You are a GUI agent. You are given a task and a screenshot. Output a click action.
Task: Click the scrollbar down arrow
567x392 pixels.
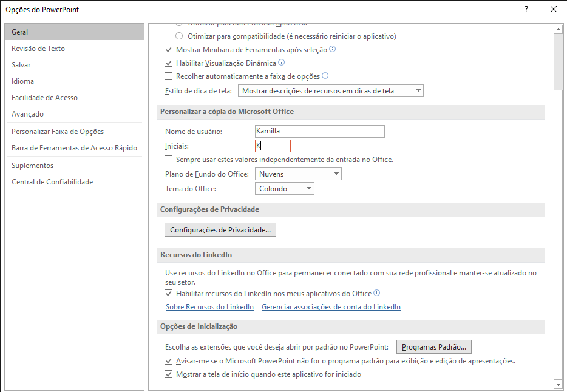pos(558,384)
